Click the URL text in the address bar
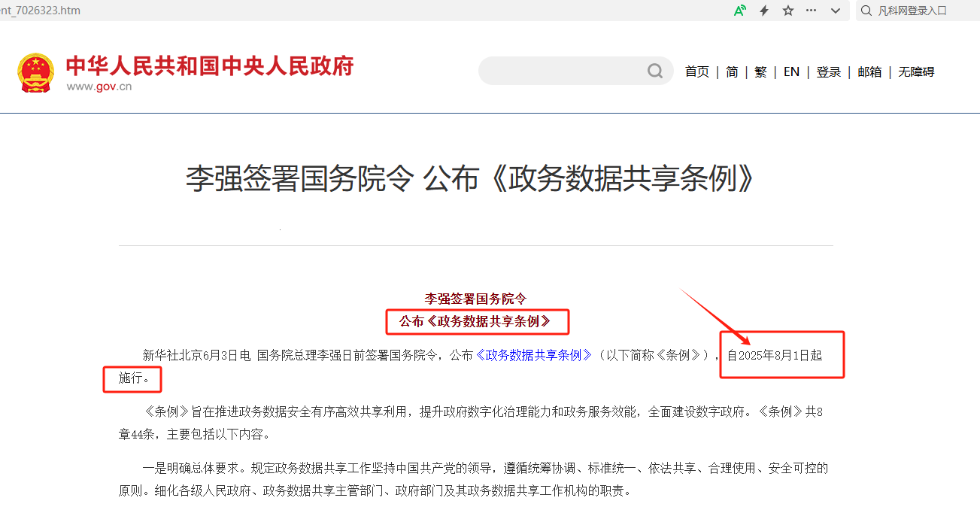The image size is (980, 507). click(x=41, y=11)
